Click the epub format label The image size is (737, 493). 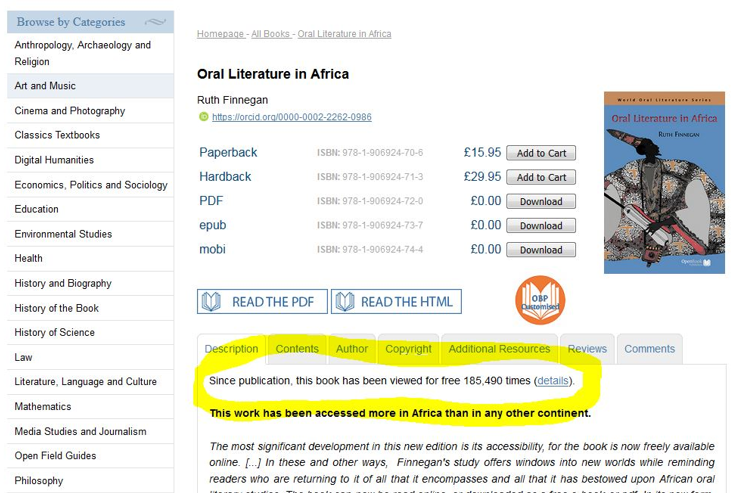point(212,226)
